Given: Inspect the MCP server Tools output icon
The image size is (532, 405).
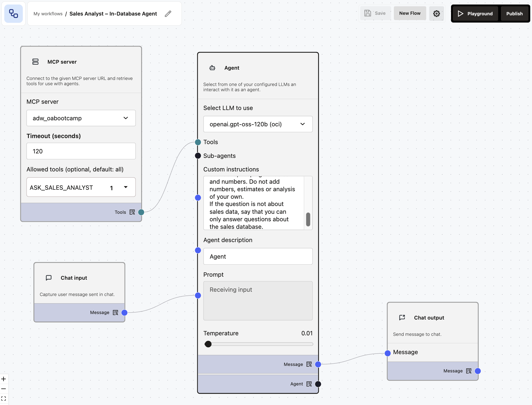Looking at the screenshot, I should click(x=132, y=212).
